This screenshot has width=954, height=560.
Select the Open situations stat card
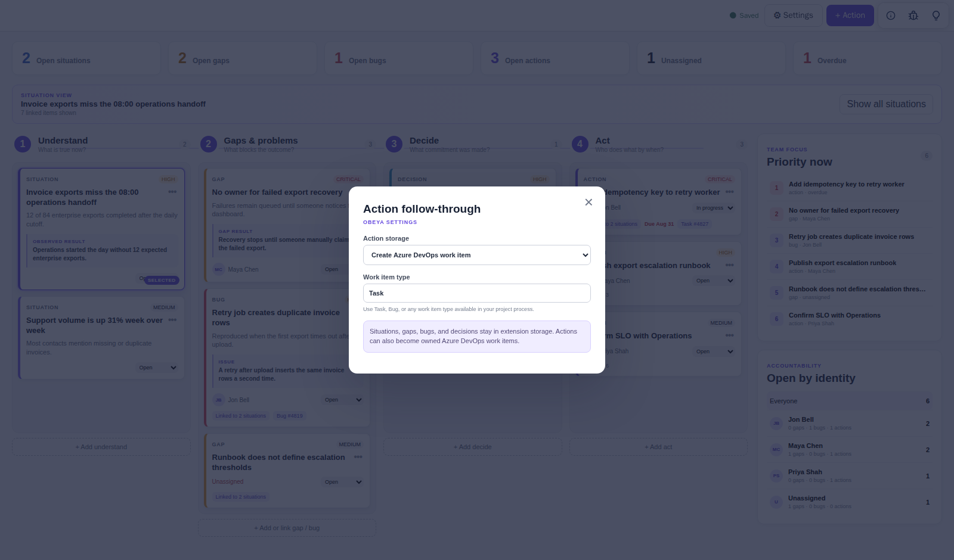click(x=86, y=58)
